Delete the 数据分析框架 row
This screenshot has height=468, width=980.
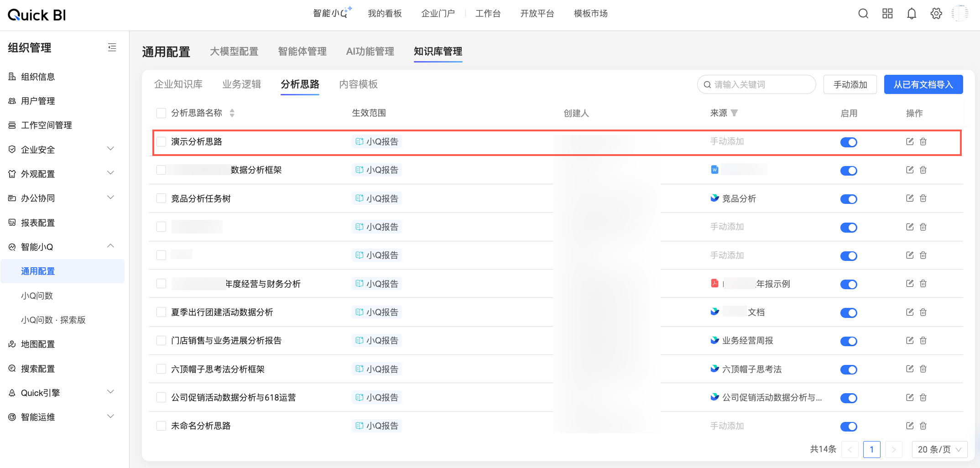[923, 170]
